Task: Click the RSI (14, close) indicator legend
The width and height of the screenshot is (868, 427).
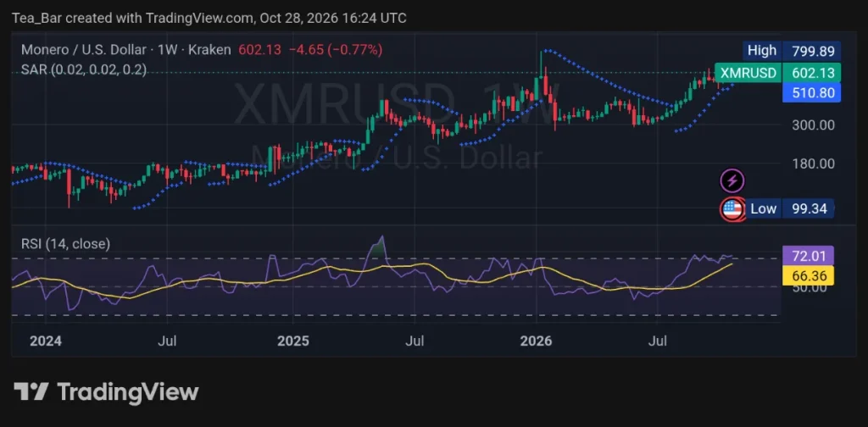Action: pyautogui.click(x=65, y=243)
